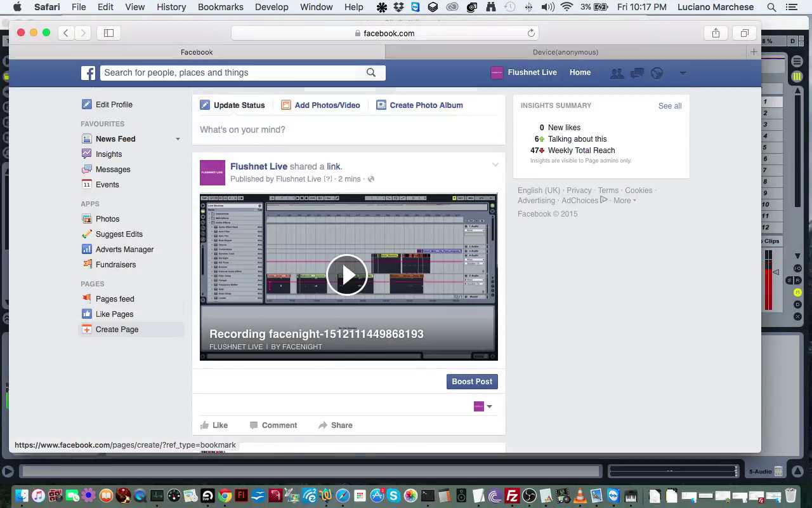Image resolution: width=812 pixels, height=508 pixels.
Task: Click the volume icon in menu bar
Action: [547, 7]
